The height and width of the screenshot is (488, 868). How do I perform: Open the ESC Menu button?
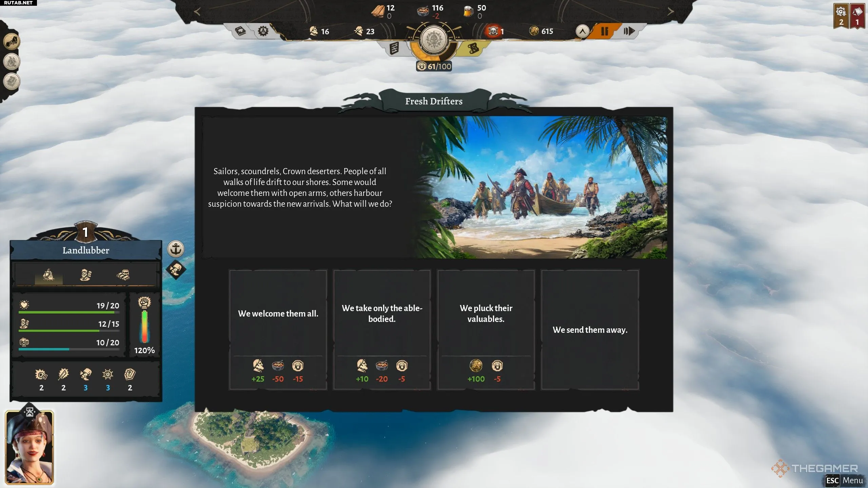click(844, 480)
